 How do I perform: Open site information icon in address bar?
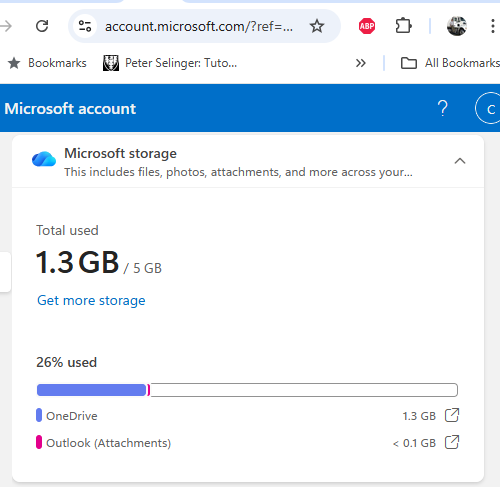(x=85, y=26)
